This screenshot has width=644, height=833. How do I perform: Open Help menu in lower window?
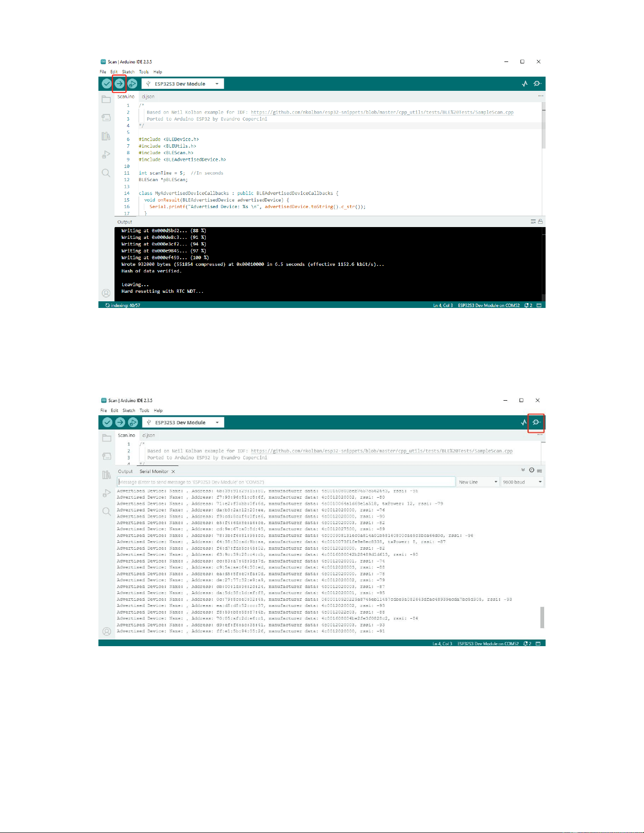[158, 411]
